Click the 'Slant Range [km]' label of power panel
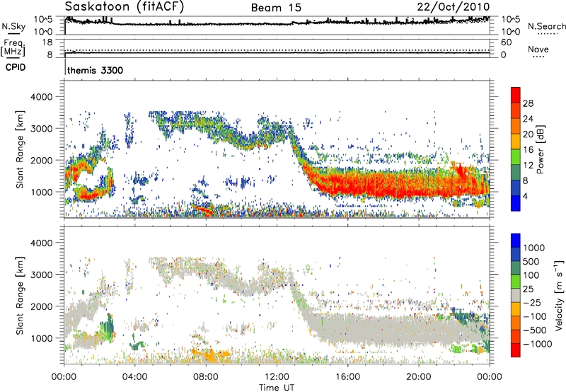Image resolution: width=566 pixels, height=392 pixels. [x=20, y=149]
